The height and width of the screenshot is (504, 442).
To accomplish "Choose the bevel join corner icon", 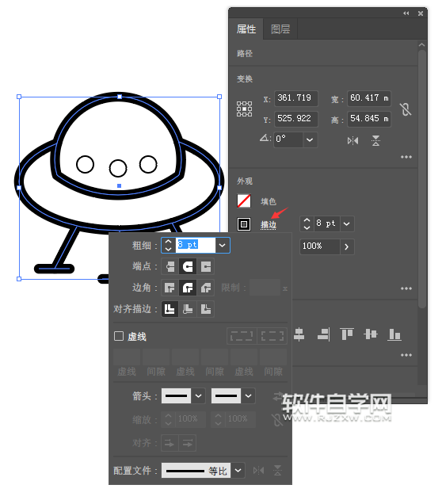I will [206, 288].
